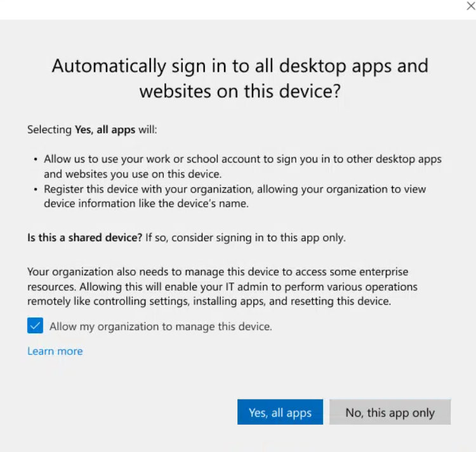Image resolution: width=476 pixels, height=452 pixels.
Task: Click the bold 'Is this a shared device?' text
Action: coord(84,238)
